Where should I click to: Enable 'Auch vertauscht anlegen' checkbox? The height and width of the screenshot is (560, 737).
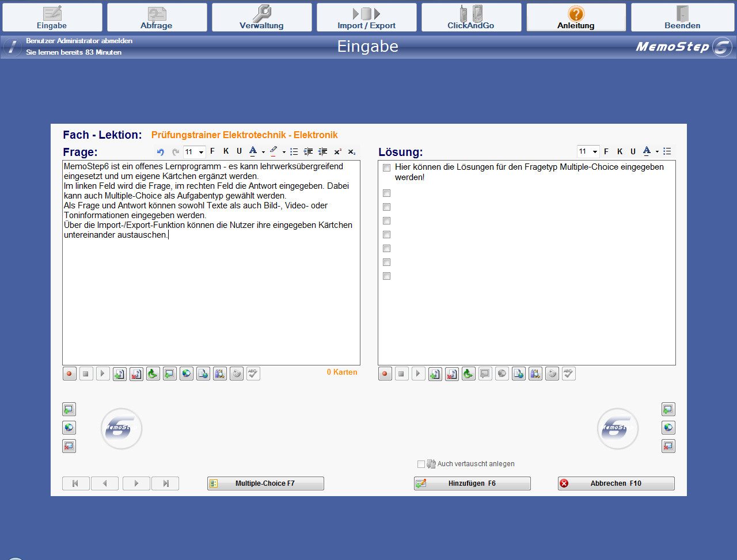tap(421, 464)
